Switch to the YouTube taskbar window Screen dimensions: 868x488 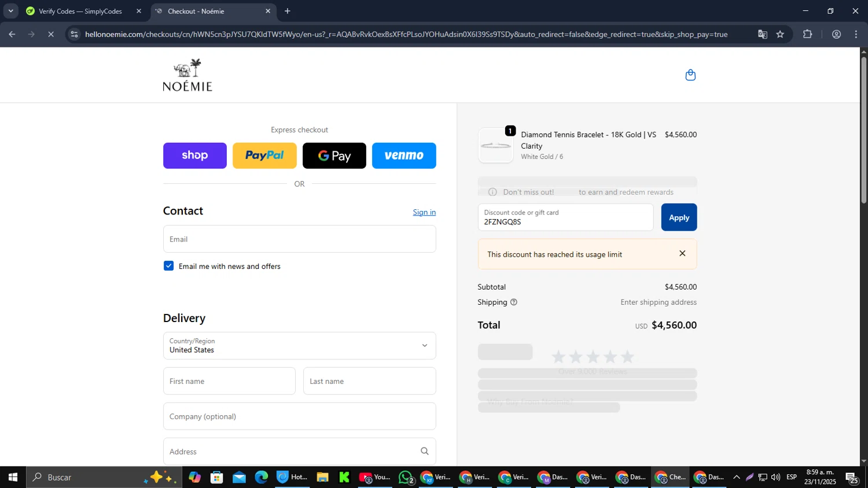[375, 477]
